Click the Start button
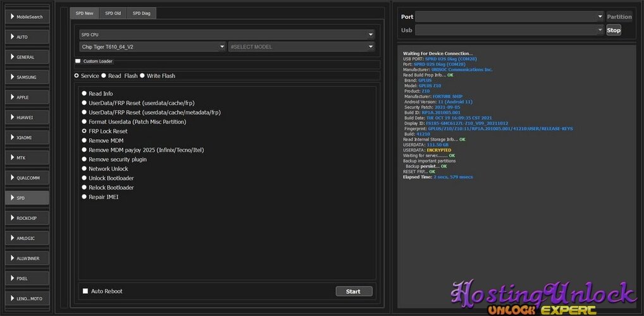This screenshot has height=316, width=644. tap(354, 291)
